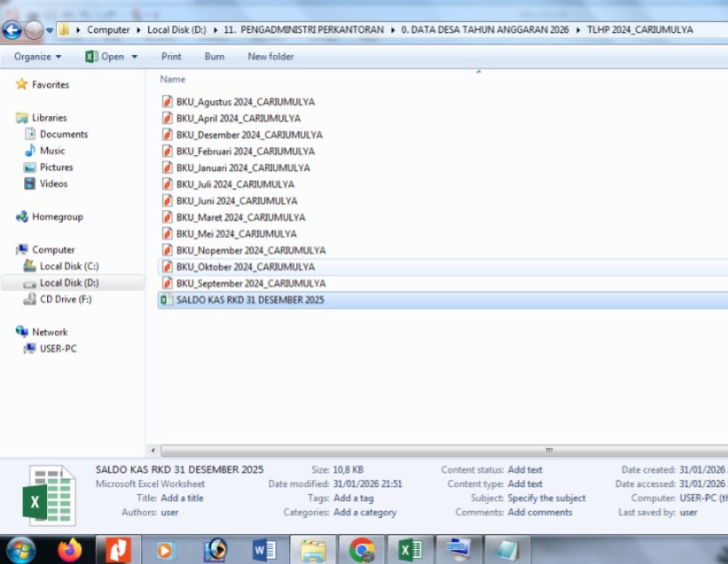The image size is (728, 564).
Task: Open the recent pages dropdown beside navigation arrows
Action: (50, 31)
